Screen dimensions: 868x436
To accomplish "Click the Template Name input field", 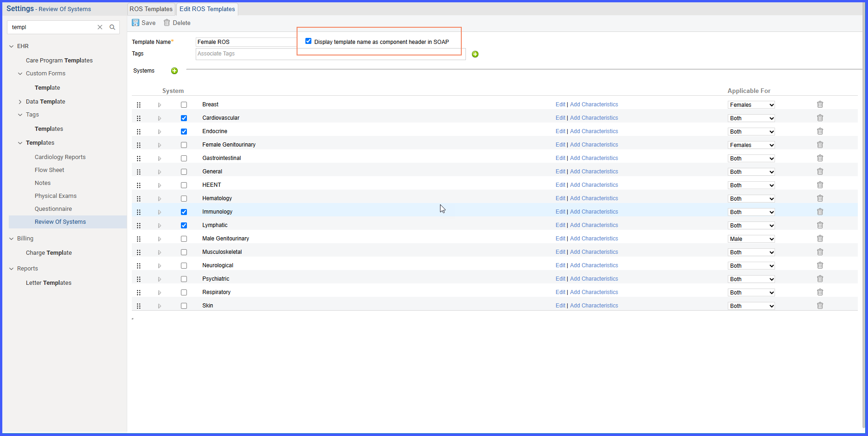I will tap(246, 42).
